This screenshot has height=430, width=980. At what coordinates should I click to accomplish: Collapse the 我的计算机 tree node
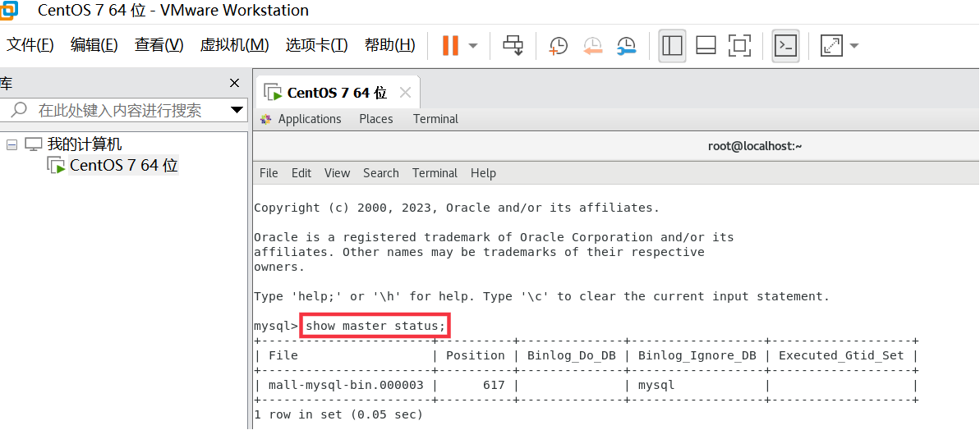[12, 144]
